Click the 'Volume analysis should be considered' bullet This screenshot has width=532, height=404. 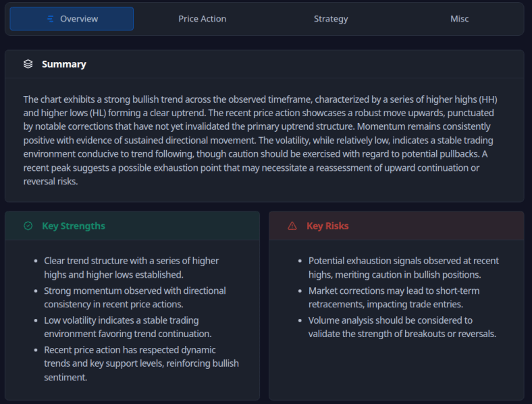[402, 327]
